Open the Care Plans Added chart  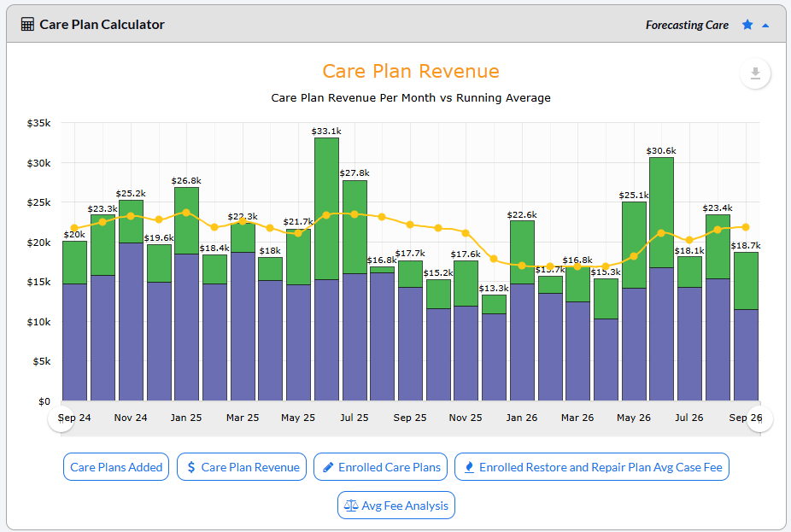[116, 467]
